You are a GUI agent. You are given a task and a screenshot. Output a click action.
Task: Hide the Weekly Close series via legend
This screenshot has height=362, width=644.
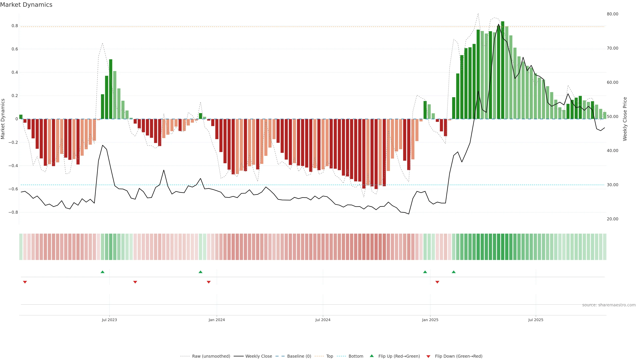pos(258,356)
